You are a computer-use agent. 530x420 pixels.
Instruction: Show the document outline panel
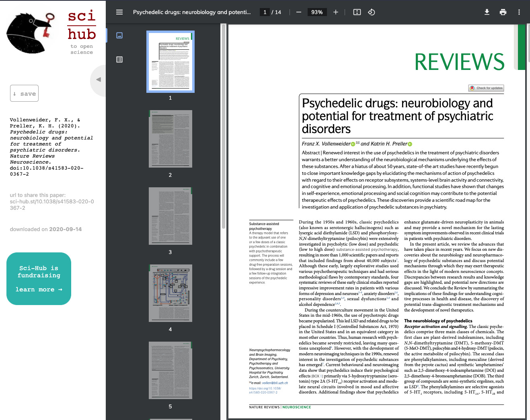(x=119, y=59)
